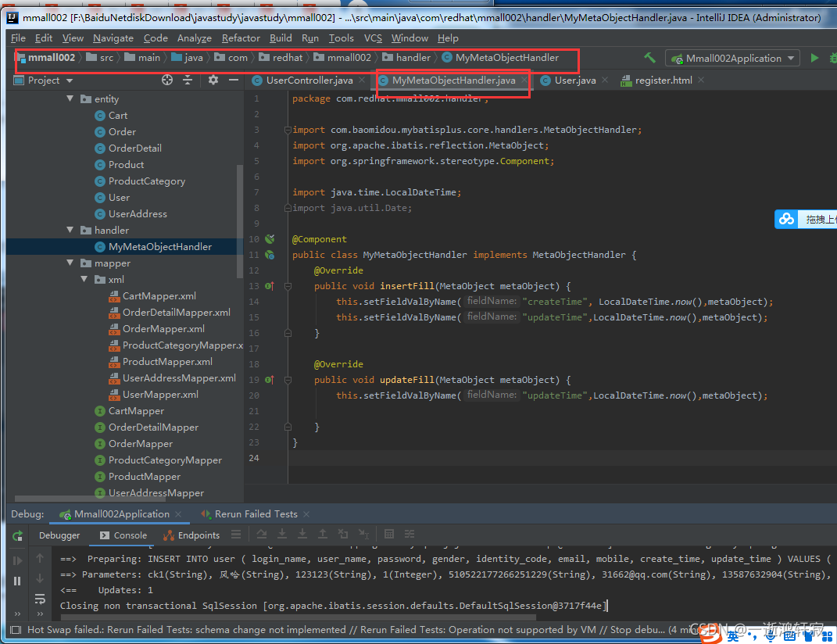Hide the Project panel with minus icon

233,80
